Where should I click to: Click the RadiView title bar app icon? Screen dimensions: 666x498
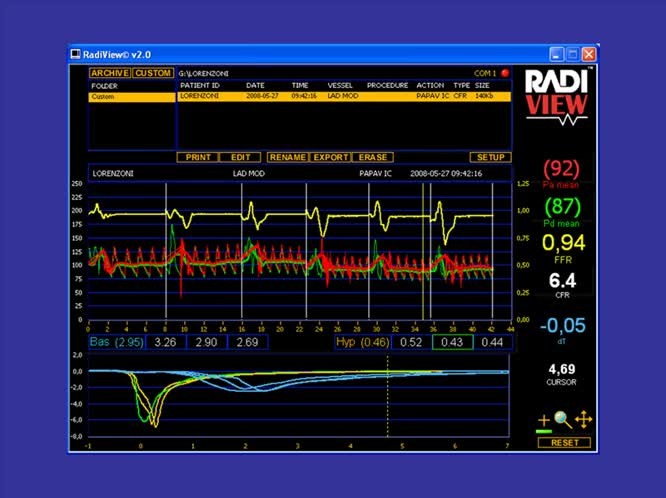point(76,52)
